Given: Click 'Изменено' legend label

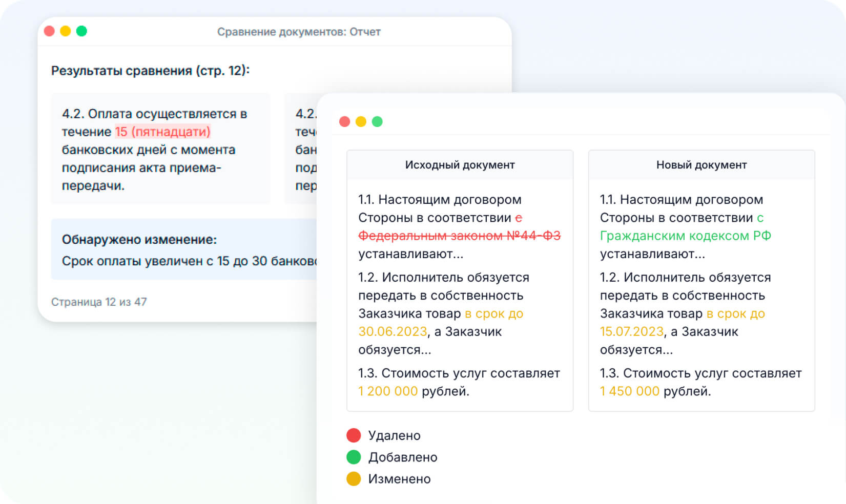Looking at the screenshot, I should [x=400, y=479].
